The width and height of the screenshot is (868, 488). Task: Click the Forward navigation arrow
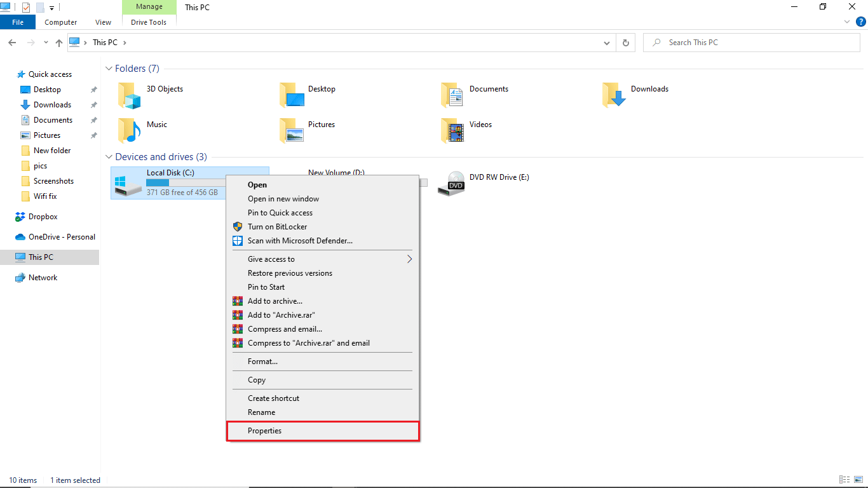(31, 43)
